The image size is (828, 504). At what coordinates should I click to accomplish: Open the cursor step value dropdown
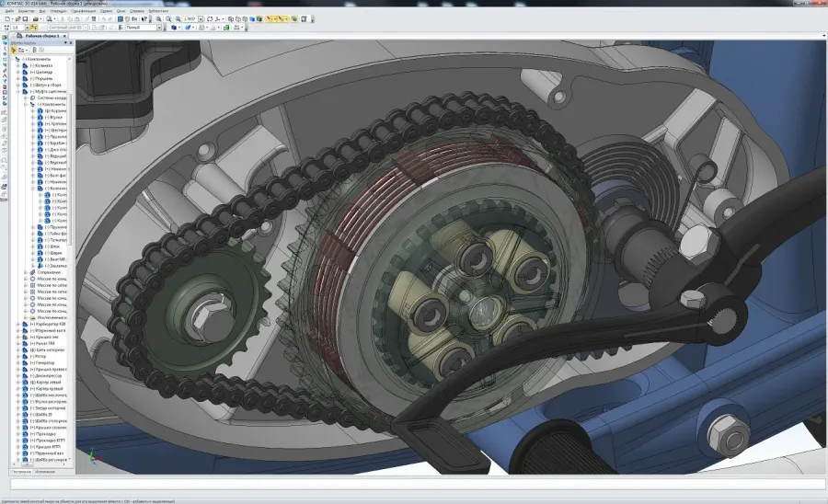(27, 28)
